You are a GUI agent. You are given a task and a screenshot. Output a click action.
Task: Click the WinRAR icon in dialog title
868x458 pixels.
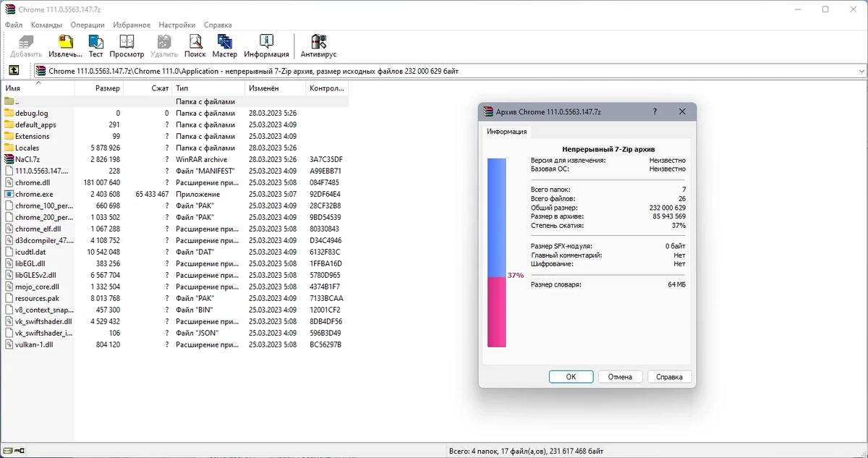[488, 112]
